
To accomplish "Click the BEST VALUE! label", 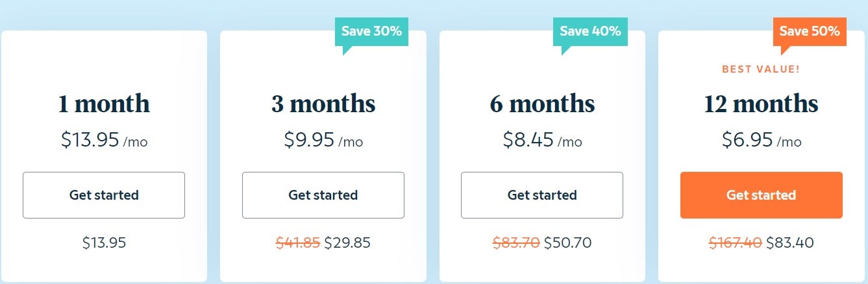I will coord(761,69).
